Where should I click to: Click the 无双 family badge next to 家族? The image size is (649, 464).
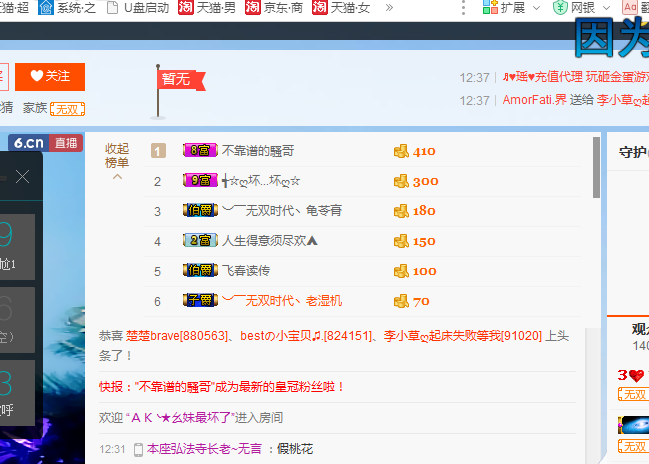pos(67,109)
